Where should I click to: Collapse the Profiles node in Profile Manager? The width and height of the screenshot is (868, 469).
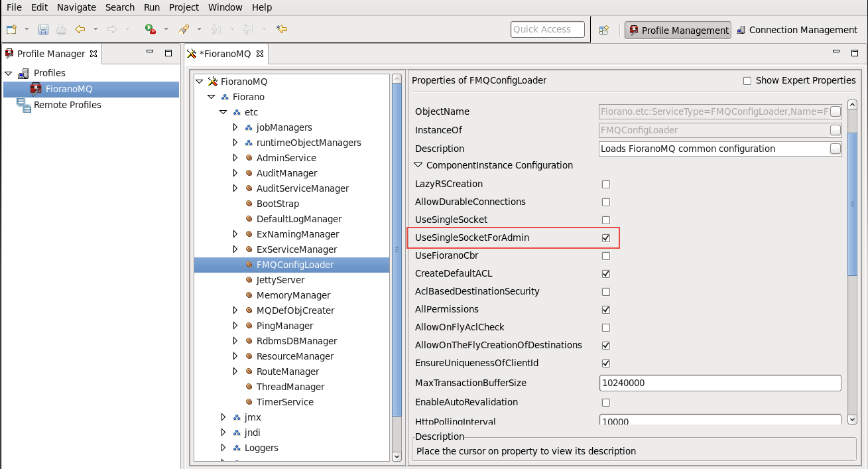pyautogui.click(x=9, y=73)
